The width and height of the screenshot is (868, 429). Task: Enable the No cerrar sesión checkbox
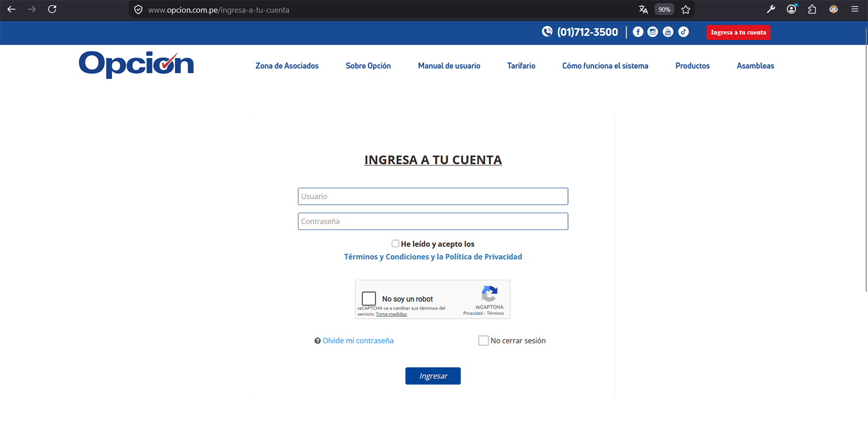pyautogui.click(x=483, y=341)
